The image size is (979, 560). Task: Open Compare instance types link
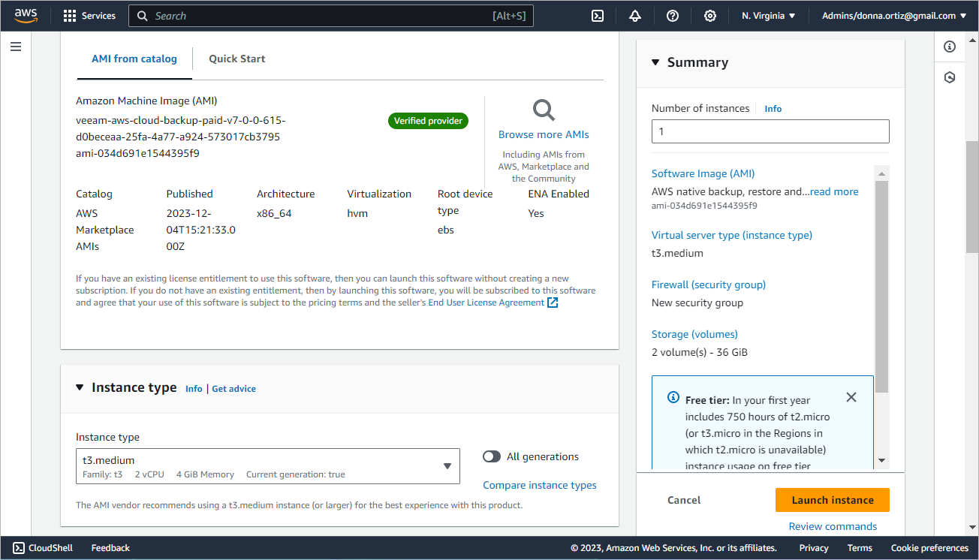[540, 485]
